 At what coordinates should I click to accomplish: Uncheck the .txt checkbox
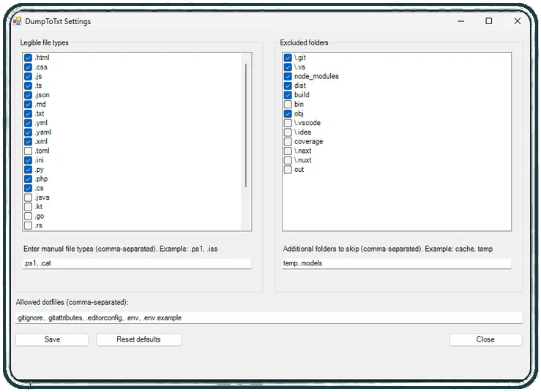(29, 113)
